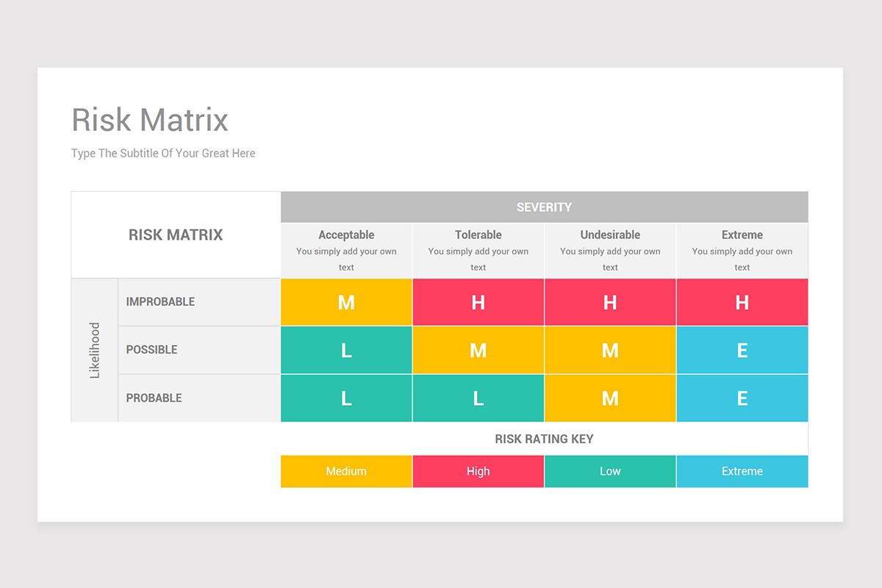This screenshot has width=882, height=588.
Task: Select the PROBABLE row label
Action: 154,398
